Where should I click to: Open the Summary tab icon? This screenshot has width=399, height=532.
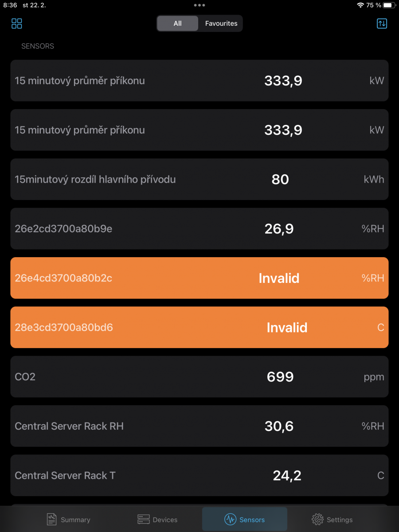[x=52, y=519]
